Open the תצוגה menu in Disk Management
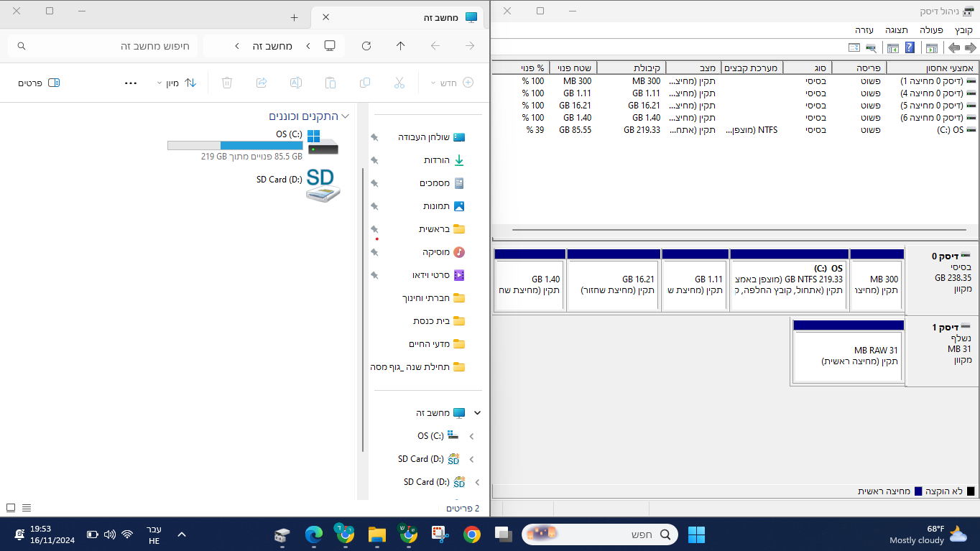The width and height of the screenshot is (980, 551). (x=896, y=30)
